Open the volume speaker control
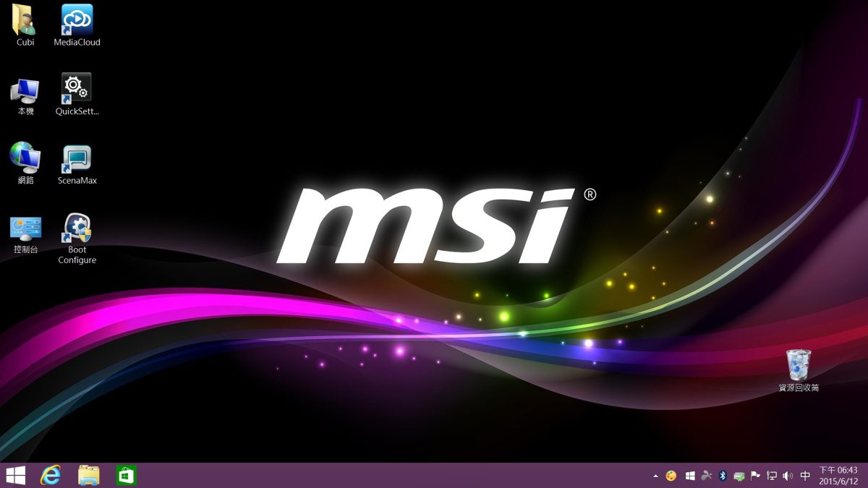 (788, 476)
